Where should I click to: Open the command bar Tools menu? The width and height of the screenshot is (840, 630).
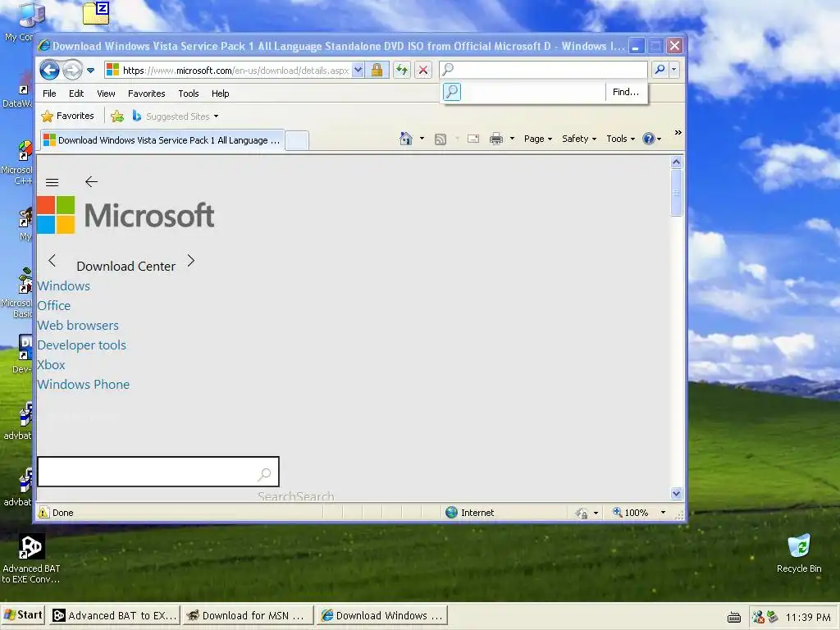[620, 139]
